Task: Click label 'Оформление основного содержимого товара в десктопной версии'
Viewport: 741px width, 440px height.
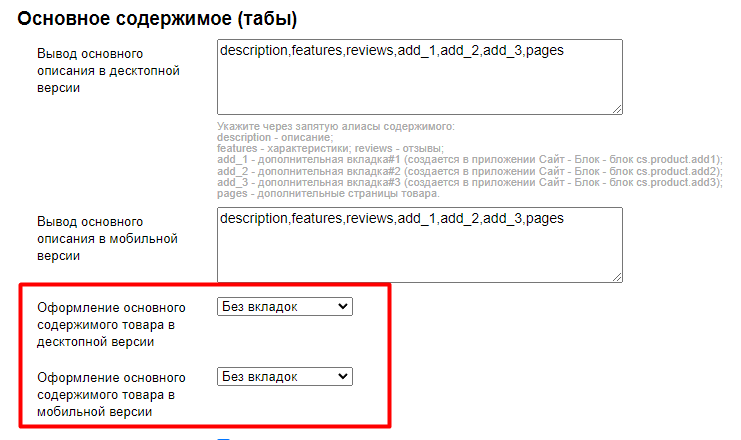Action: tap(111, 324)
